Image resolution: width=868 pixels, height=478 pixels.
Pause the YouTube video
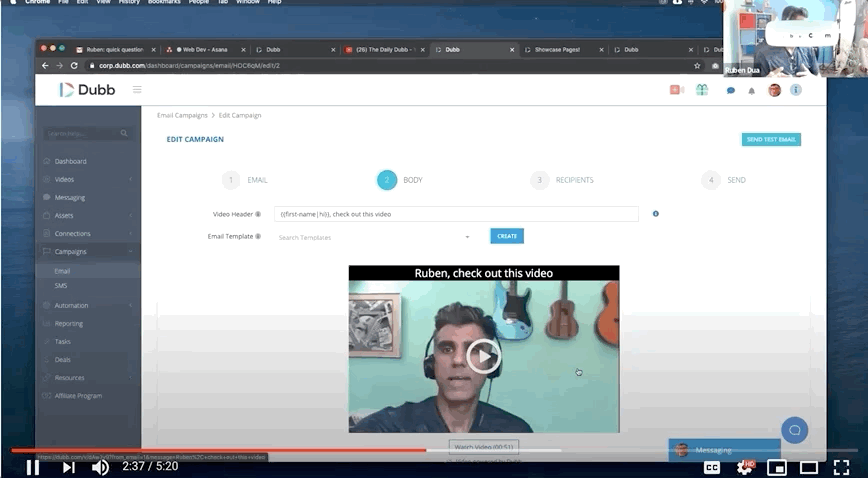coord(33,467)
